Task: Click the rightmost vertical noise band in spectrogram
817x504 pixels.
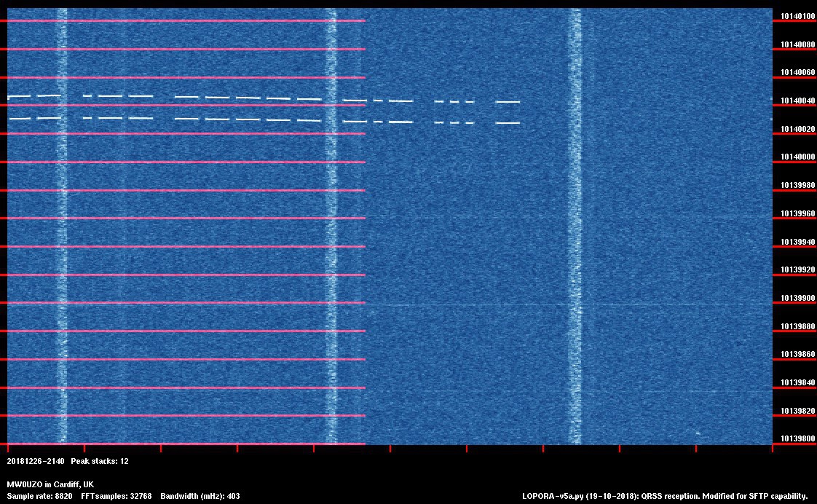Action: click(575, 226)
